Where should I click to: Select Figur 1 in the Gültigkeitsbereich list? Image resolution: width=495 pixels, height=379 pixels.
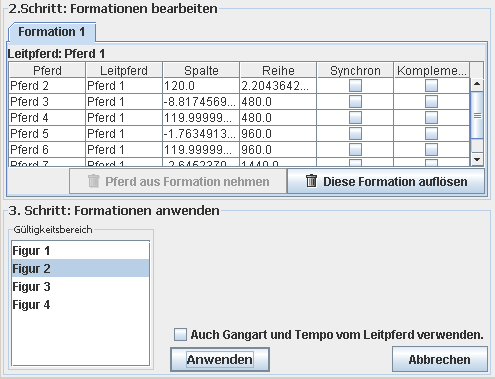pos(80,251)
